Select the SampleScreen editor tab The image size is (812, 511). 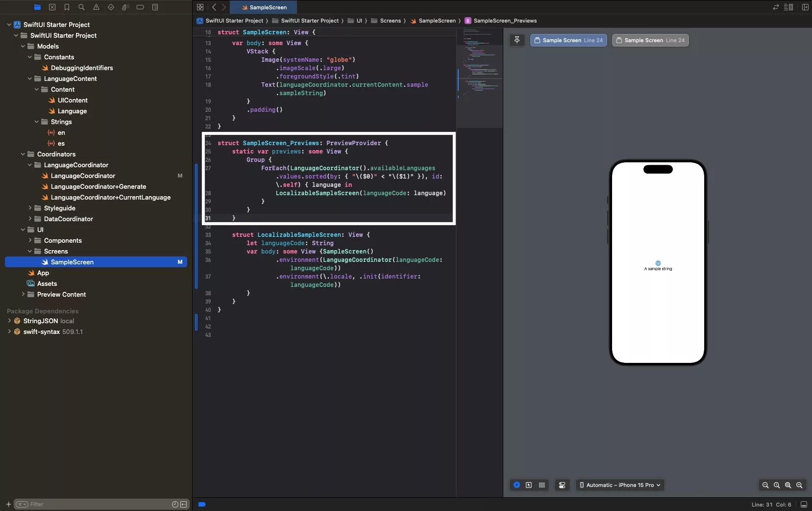pos(264,7)
